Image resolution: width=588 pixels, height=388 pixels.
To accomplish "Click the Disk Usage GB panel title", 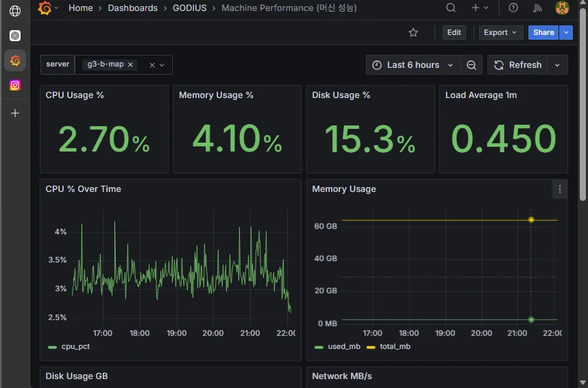I will point(77,376).
